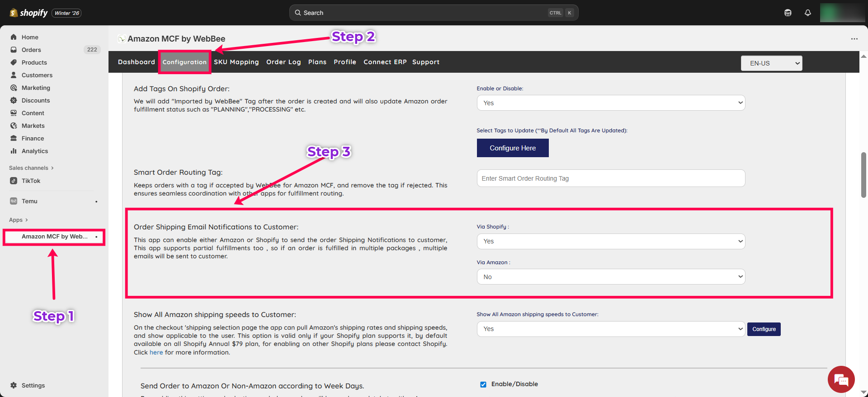
Task: Expand the Sales channels section
Action: [x=31, y=168]
